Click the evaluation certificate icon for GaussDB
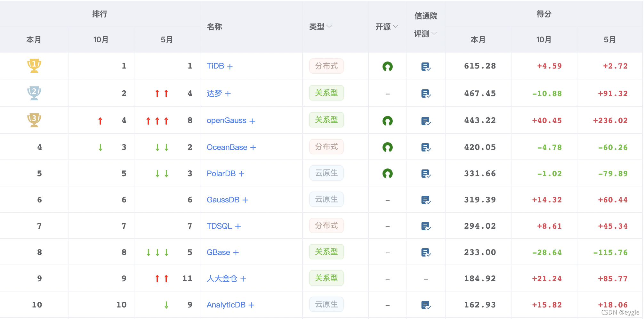 426,200
